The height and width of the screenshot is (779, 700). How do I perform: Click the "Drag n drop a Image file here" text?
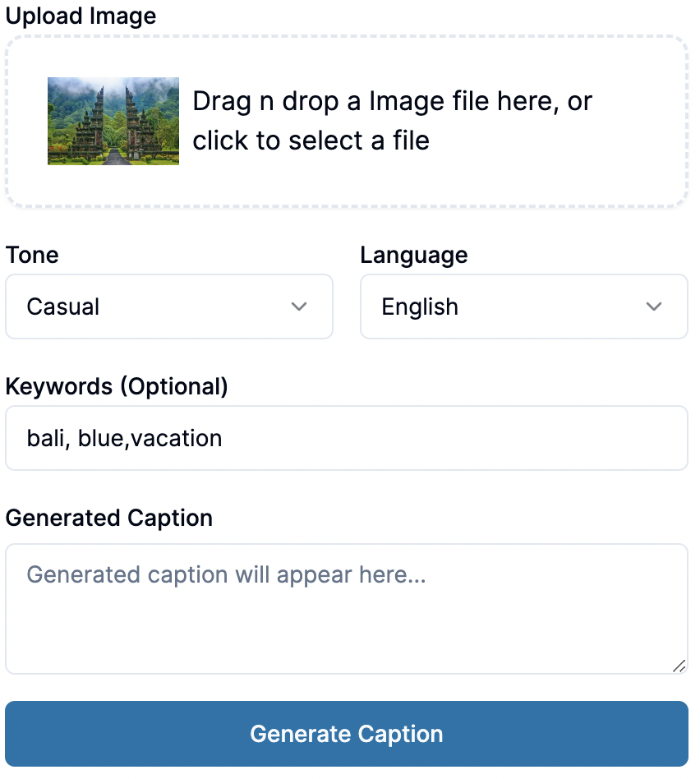[x=392, y=102]
